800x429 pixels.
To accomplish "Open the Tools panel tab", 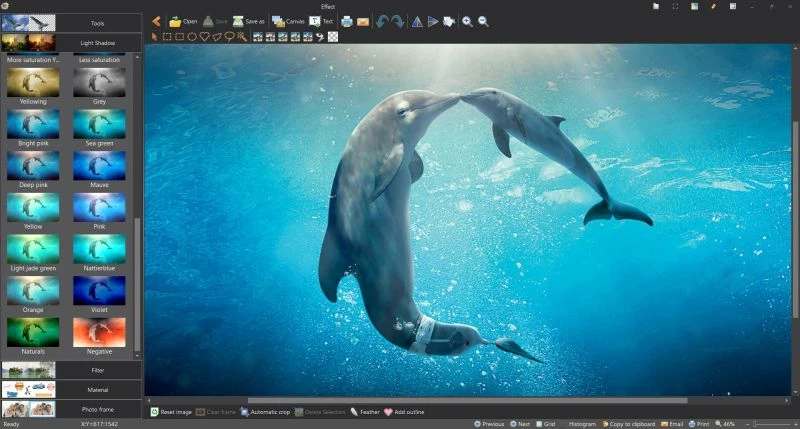I will click(97, 22).
